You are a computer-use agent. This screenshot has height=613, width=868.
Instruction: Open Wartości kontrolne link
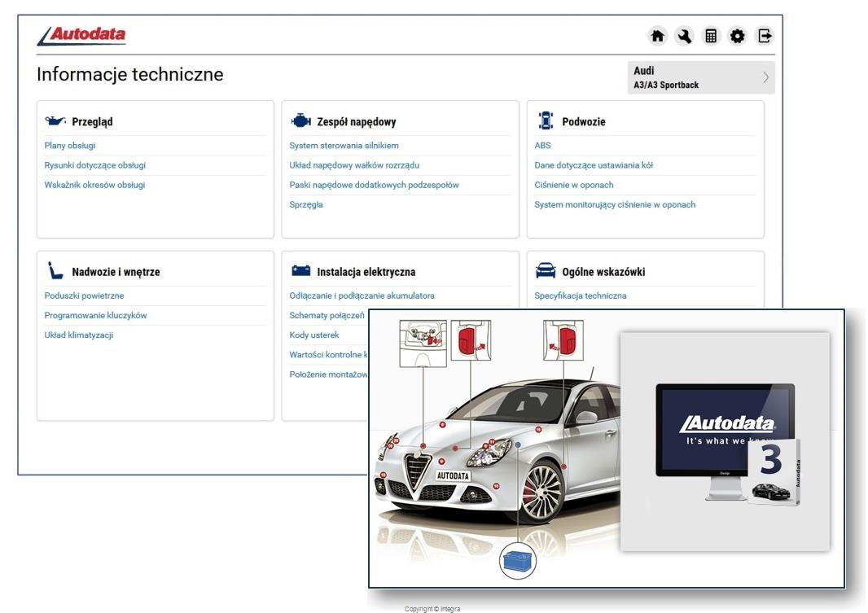point(328,355)
